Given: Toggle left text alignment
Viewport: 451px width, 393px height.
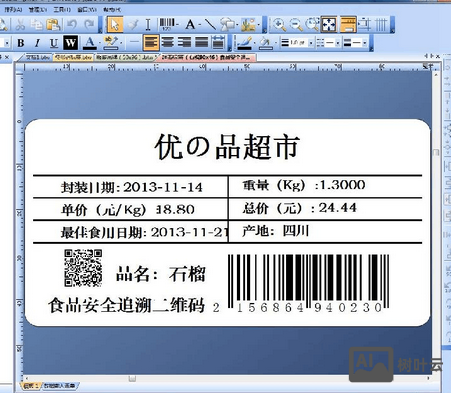Looking at the screenshot, I should (151, 43).
